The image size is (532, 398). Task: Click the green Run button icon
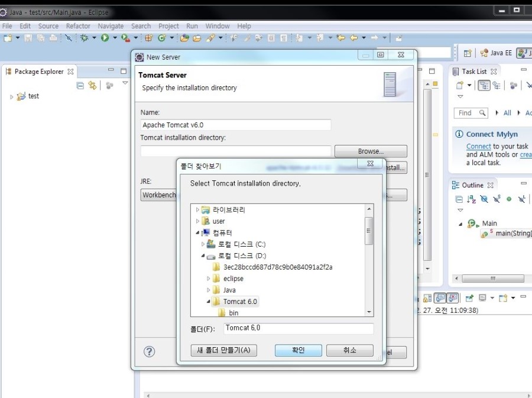coord(105,38)
